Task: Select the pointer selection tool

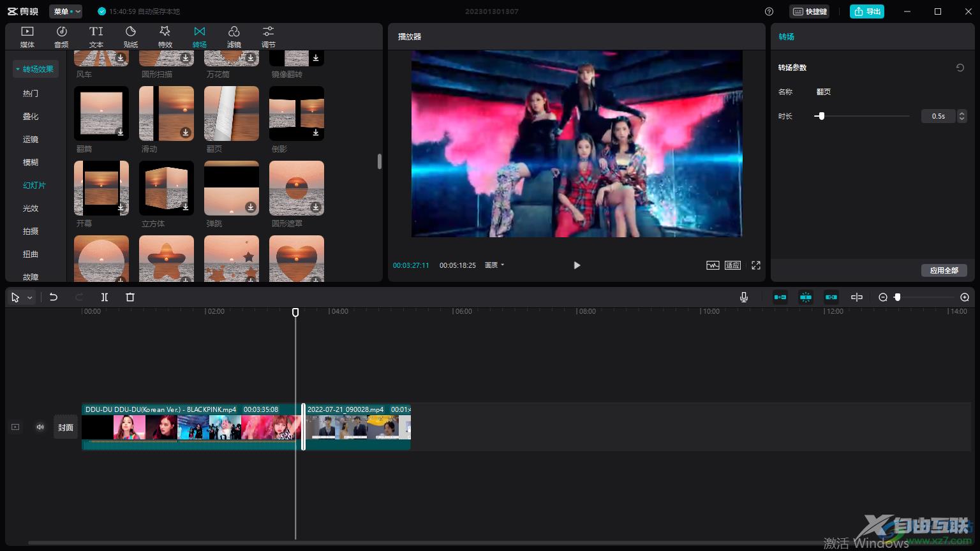Action: tap(15, 298)
